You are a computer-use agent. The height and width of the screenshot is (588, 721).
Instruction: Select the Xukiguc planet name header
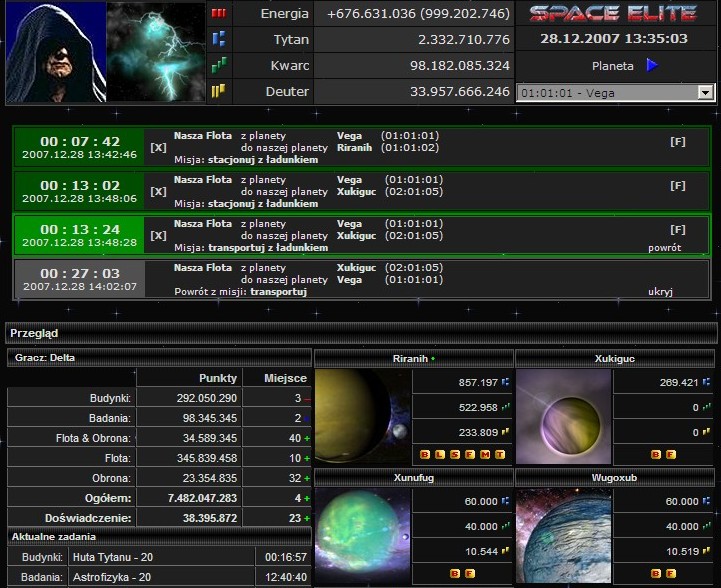point(613,357)
